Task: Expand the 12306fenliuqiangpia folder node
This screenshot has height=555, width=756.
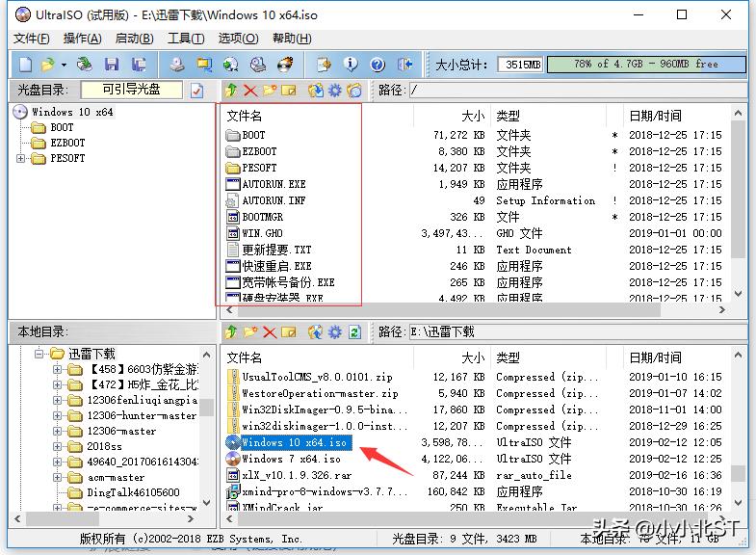Action: click(58, 400)
